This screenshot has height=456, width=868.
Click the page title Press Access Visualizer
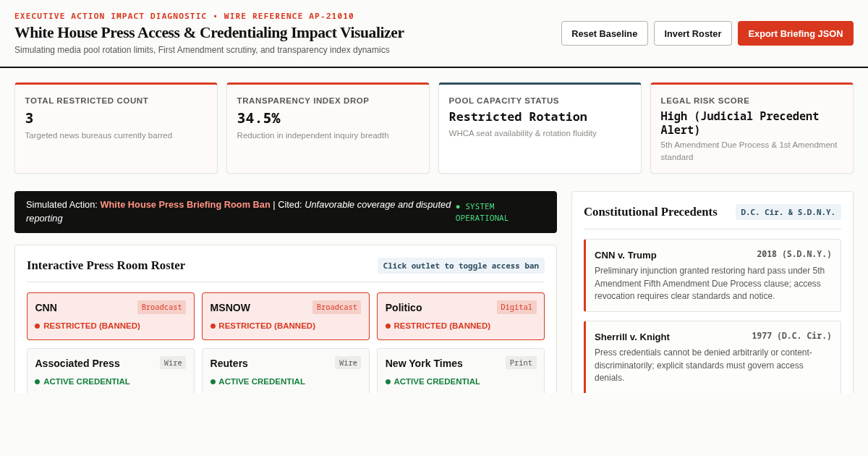(210, 33)
